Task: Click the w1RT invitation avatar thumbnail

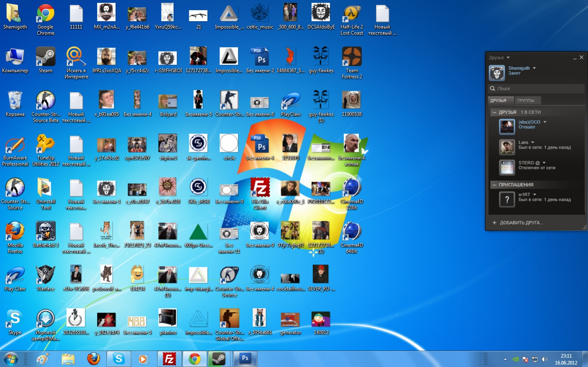Action: click(507, 199)
